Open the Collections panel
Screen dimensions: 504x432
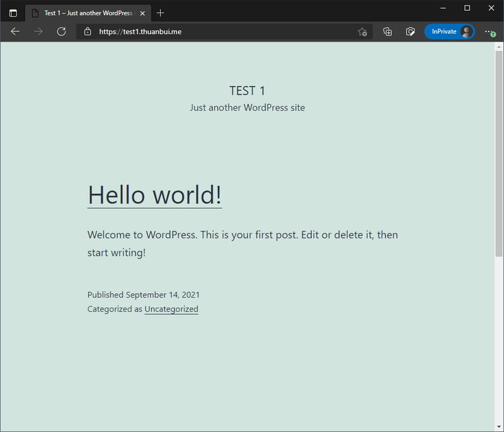click(387, 32)
